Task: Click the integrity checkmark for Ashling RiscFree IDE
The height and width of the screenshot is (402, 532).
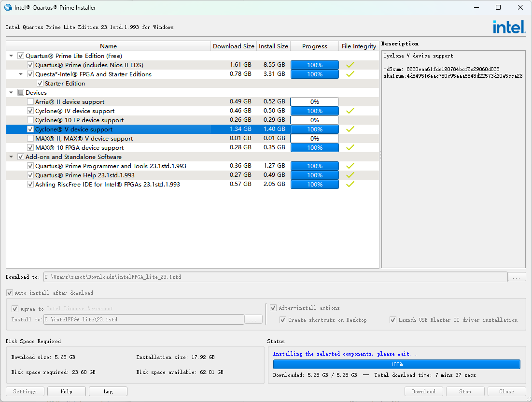Action: (x=350, y=184)
